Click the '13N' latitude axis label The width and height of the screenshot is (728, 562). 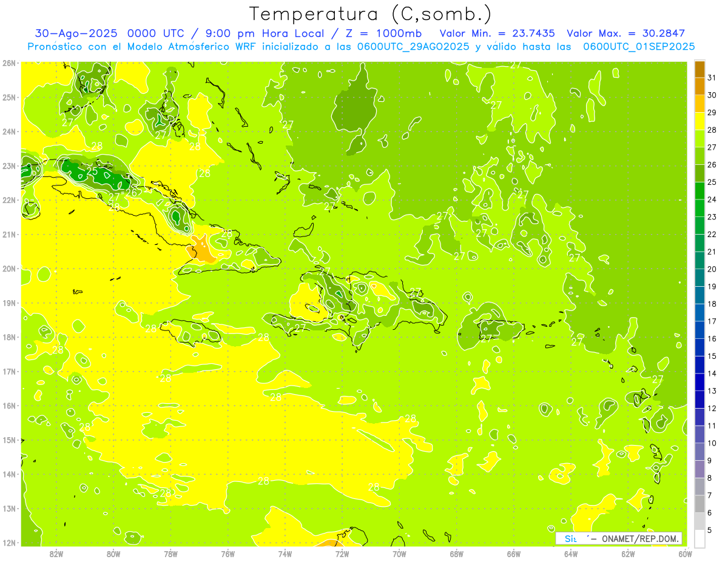click(9, 508)
